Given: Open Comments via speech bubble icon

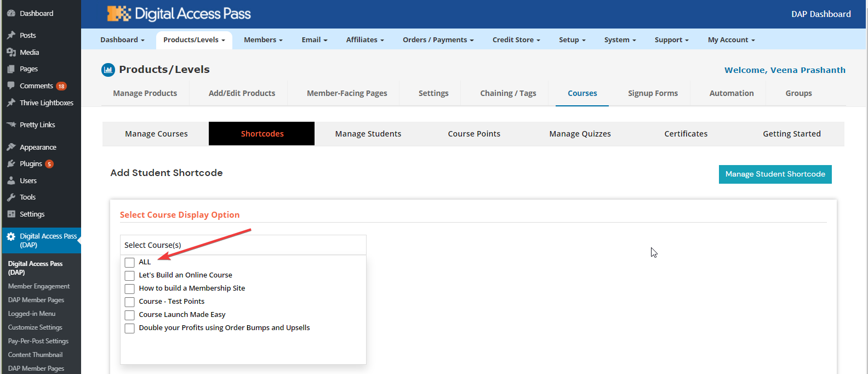Looking at the screenshot, I should point(11,86).
